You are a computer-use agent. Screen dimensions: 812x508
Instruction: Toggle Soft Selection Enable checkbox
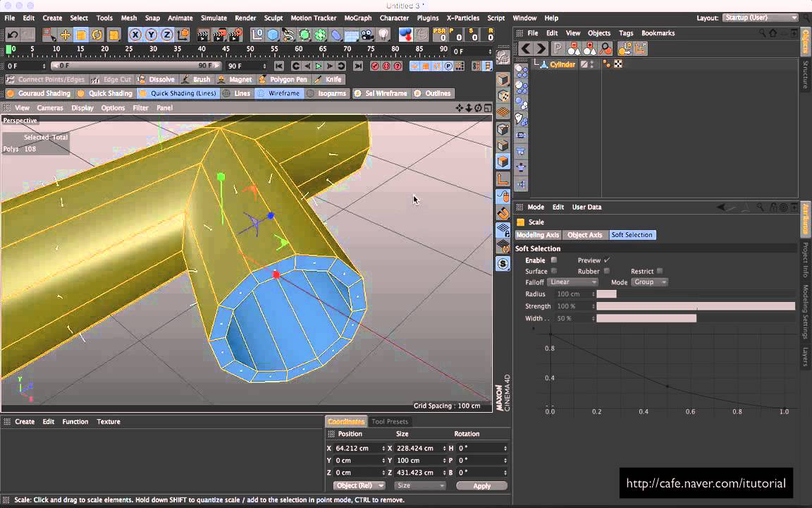[553, 260]
